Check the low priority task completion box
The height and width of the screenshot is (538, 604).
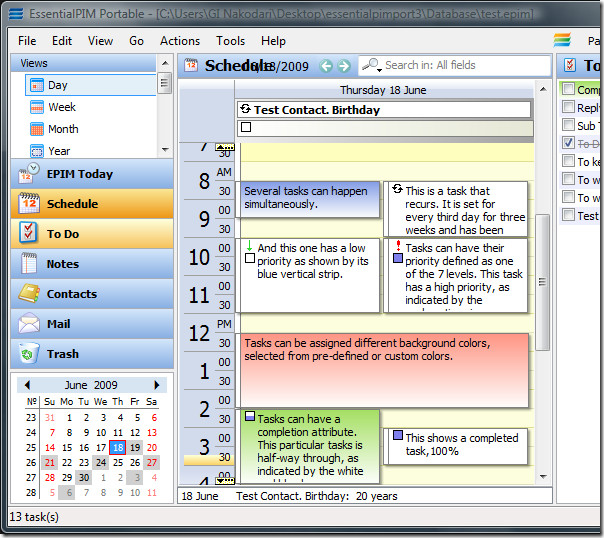tap(250, 258)
